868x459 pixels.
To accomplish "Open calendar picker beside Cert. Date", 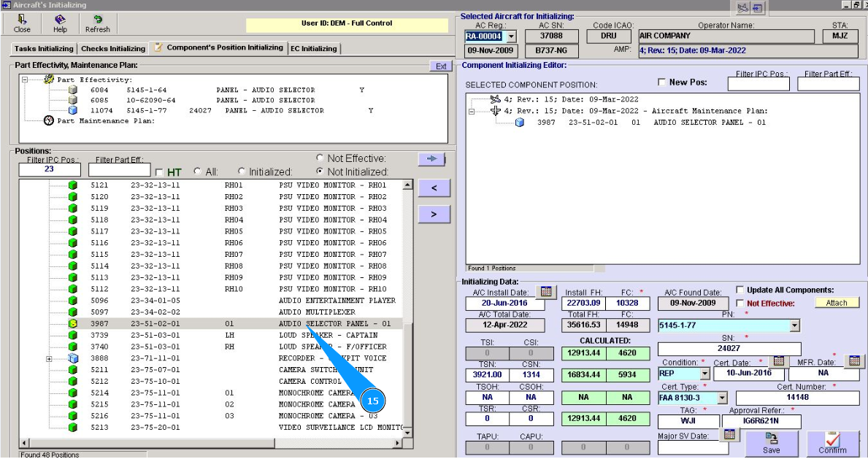I will coord(778,360).
